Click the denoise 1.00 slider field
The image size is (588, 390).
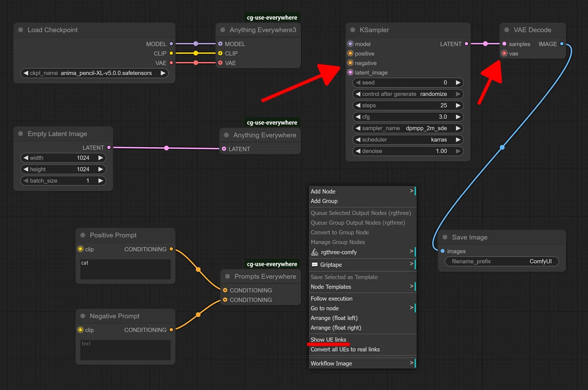point(408,151)
